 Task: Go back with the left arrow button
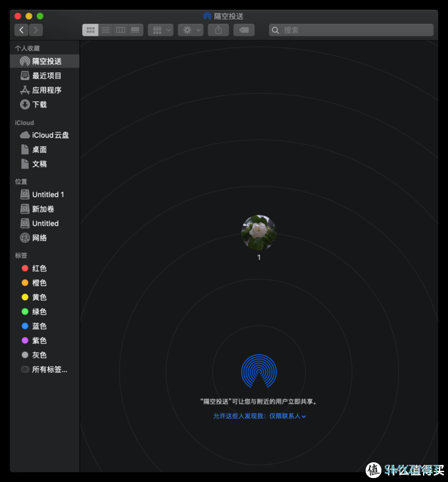point(21,30)
